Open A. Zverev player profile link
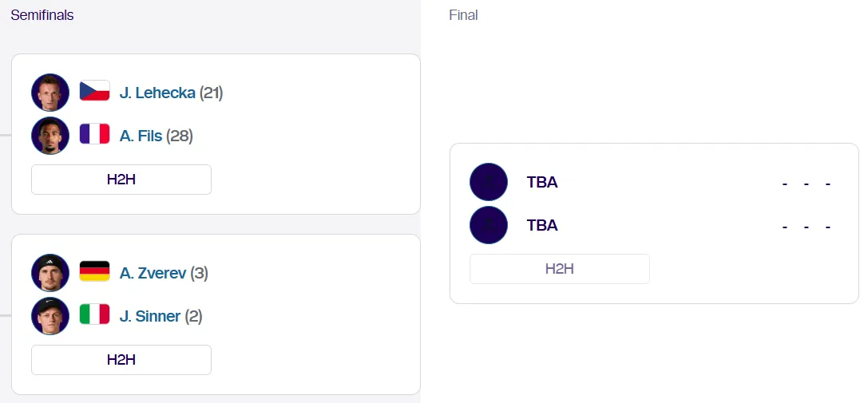 coord(153,273)
